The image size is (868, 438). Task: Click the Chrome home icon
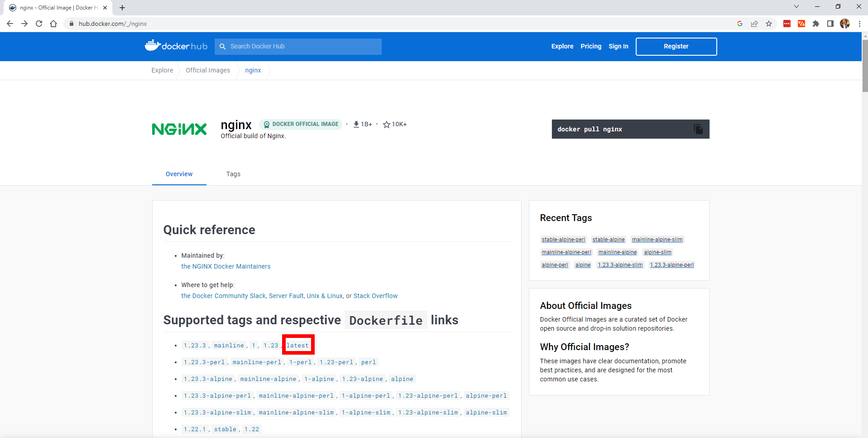tap(53, 24)
